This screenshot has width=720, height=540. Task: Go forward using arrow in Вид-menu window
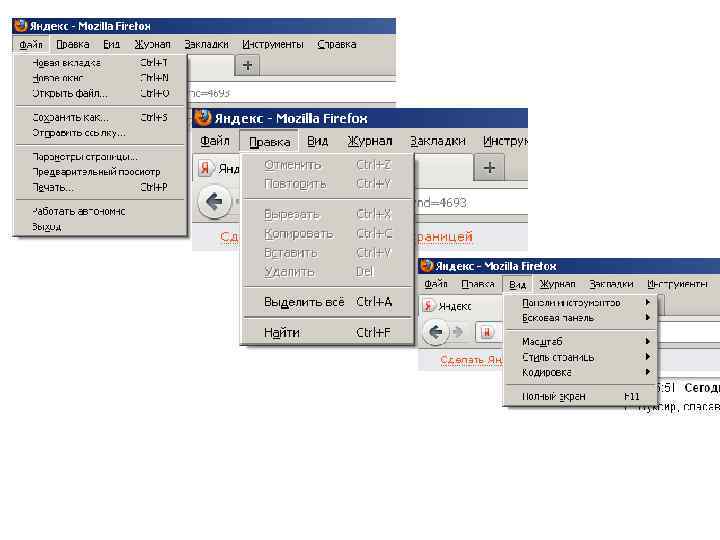coord(457,332)
